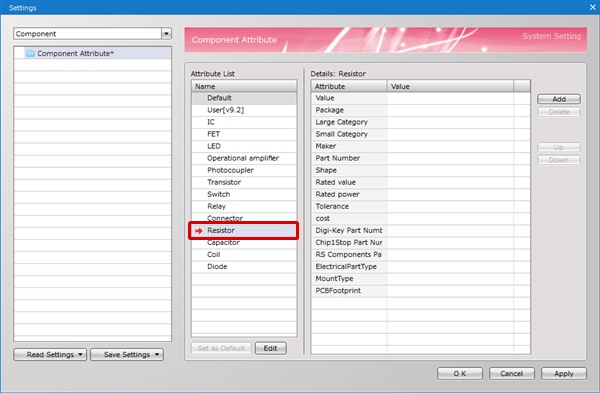Viewport: 600px width, 393px height.
Task: Select the cost attribute row
Action: coord(421,219)
